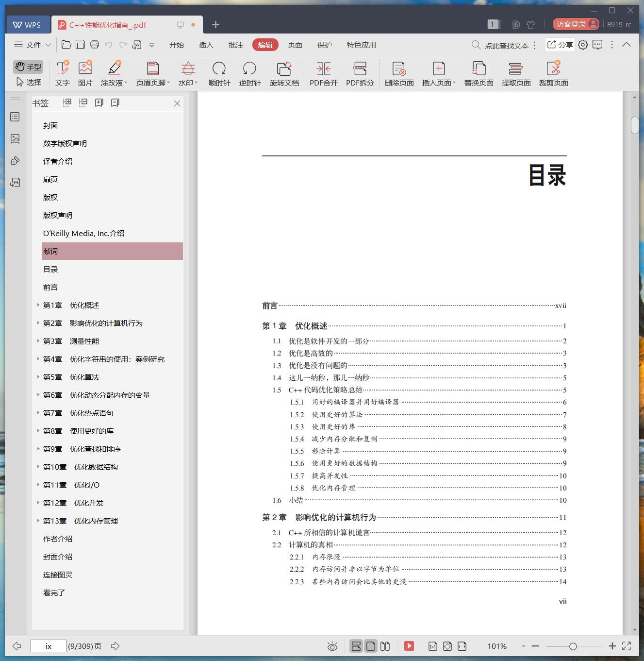
Task: Click the zoom out minus button
Action: click(535, 646)
